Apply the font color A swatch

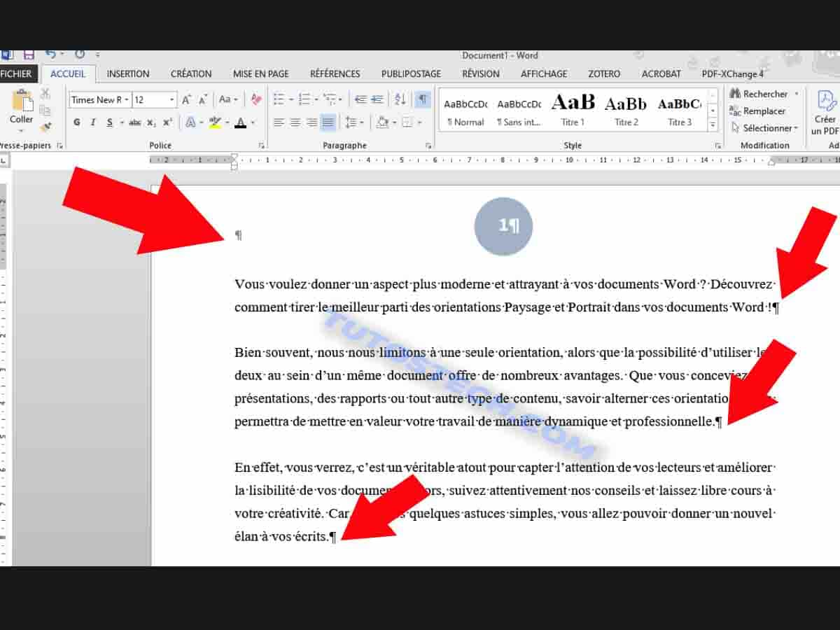click(240, 122)
